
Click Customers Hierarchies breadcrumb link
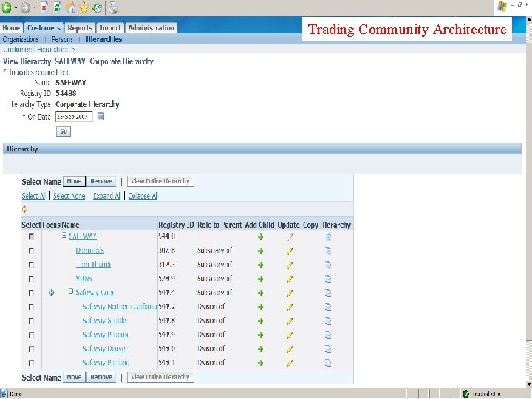tap(36, 50)
